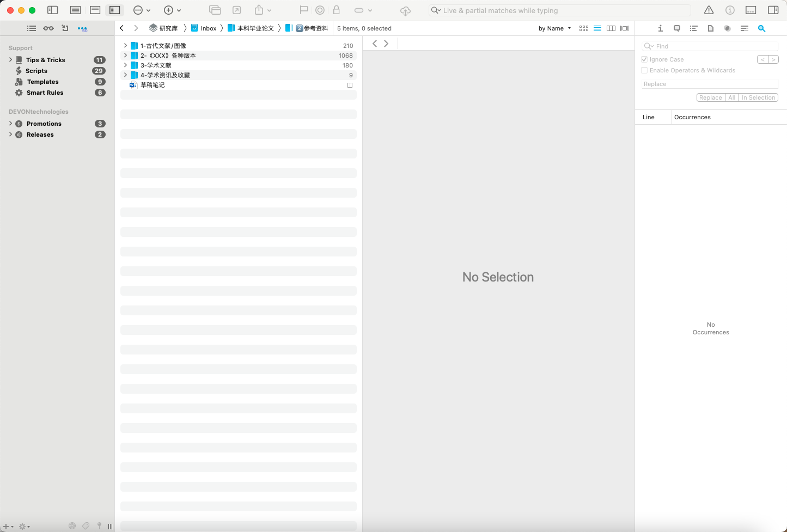Select Smart Rules in the sidebar
This screenshot has height=532, width=787.
coord(45,93)
